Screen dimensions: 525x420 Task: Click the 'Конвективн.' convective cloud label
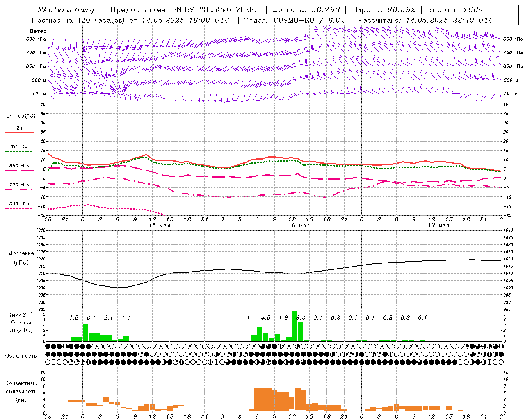point(21,383)
